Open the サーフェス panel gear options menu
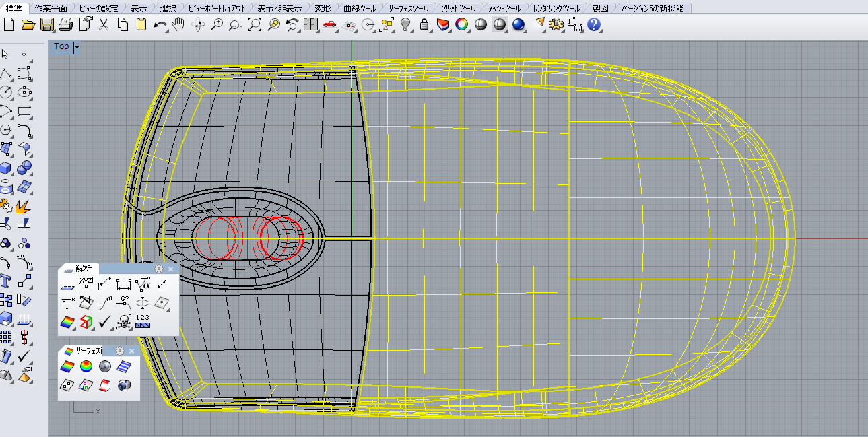Screen dimensions: 868x437 click(x=120, y=351)
